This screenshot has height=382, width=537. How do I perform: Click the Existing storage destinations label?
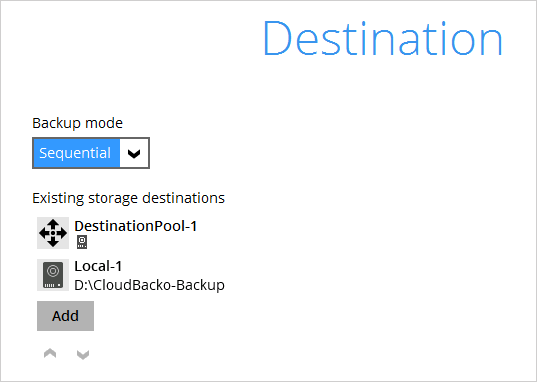pyautogui.click(x=128, y=198)
